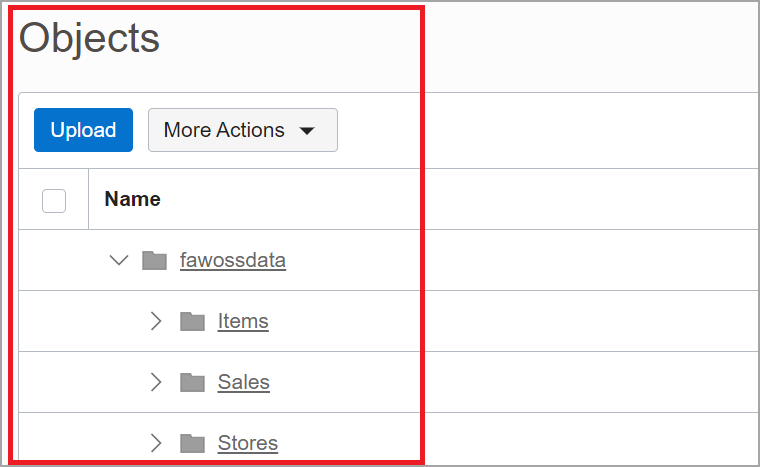
Task: Click the Name column header
Action: coord(133,199)
